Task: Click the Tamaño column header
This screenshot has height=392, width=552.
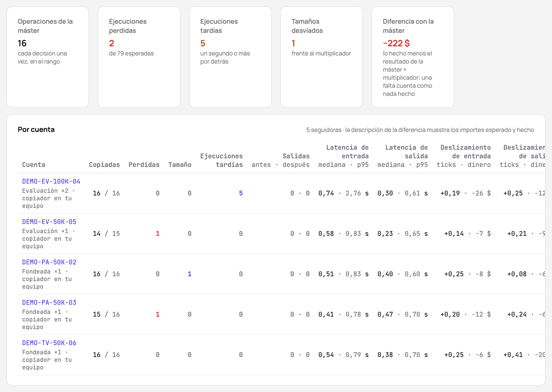Action: 180,165
